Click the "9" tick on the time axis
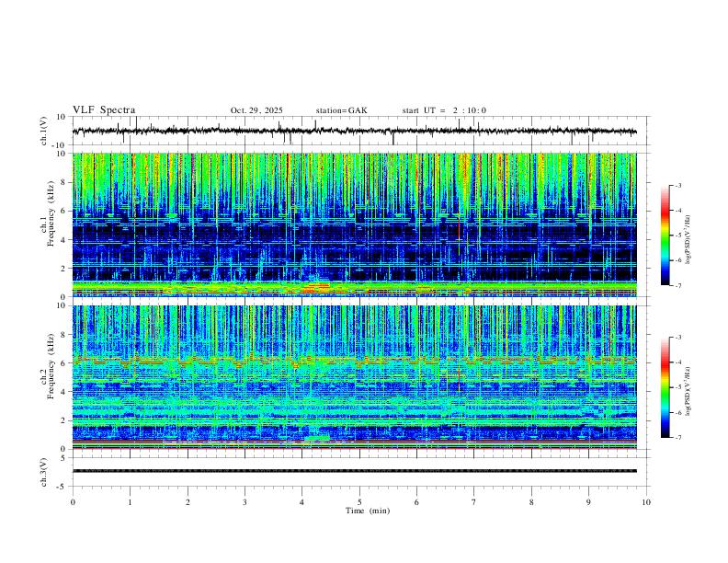This screenshot has width=728, height=563. point(588,502)
